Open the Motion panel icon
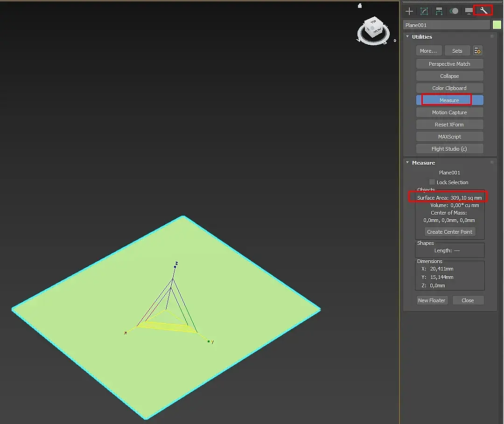504x424 pixels. [454, 11]
